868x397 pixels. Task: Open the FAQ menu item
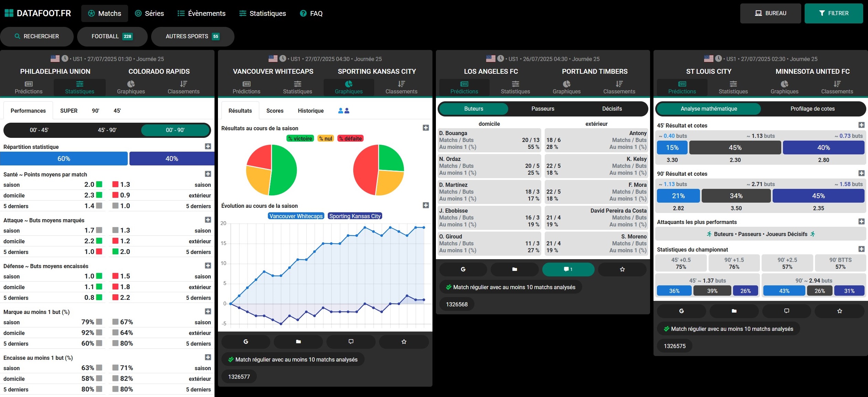pos(311,13)
